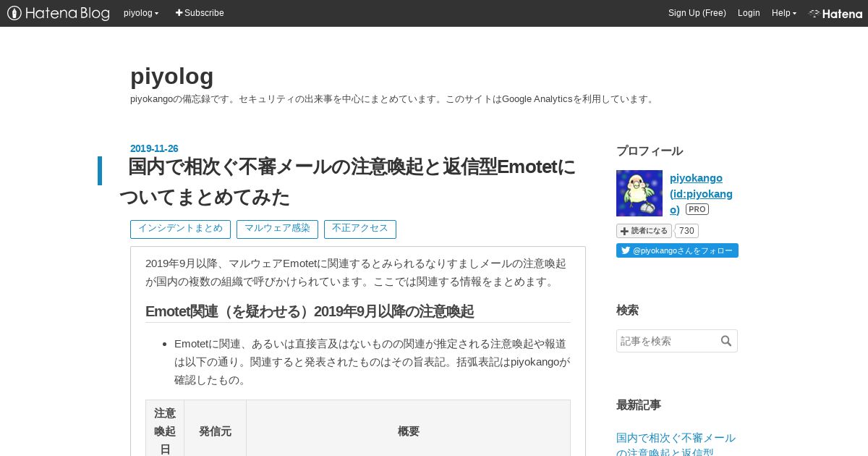Click the 最新記事 sidebar heading
868x456 pixels.
(639, 405)
